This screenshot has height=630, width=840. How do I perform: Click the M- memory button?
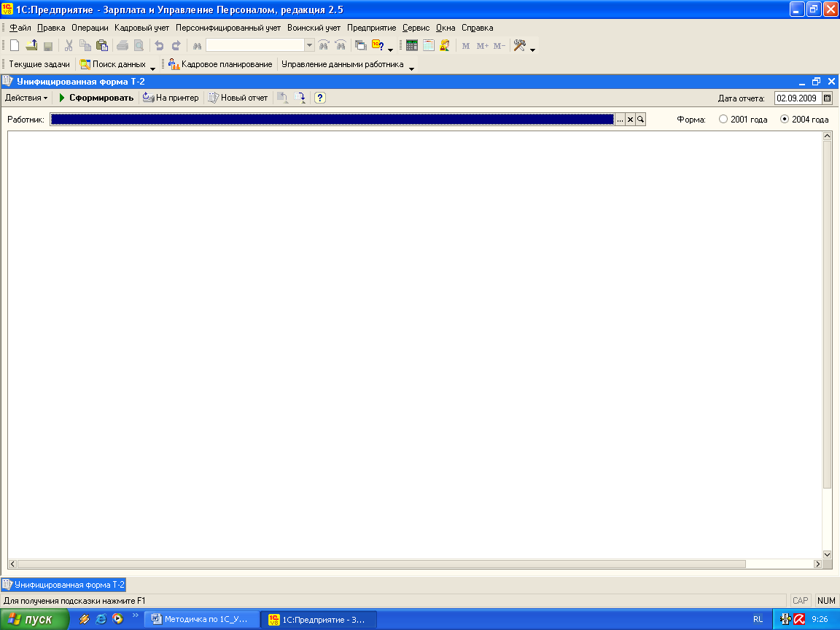[x=499, y=45]
